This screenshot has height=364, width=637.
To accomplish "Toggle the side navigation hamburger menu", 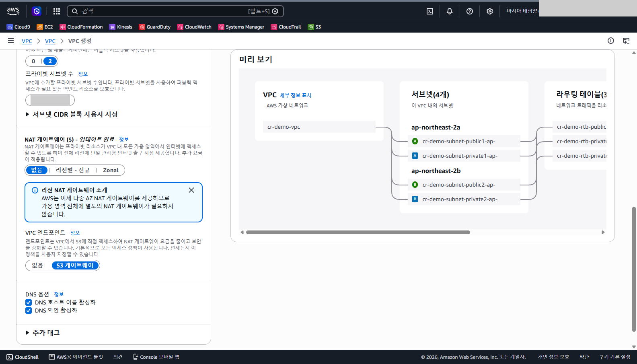I will click(11, 41).
